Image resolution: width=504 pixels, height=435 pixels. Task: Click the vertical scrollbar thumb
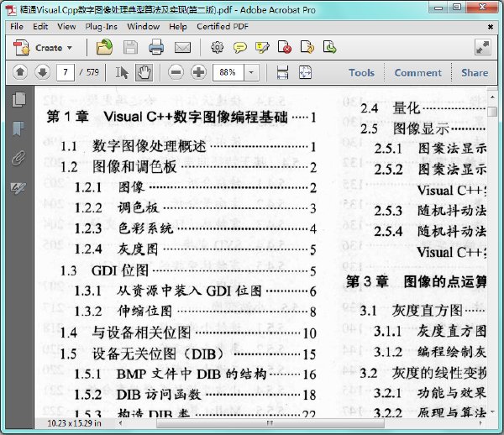[x=492, y=113]
